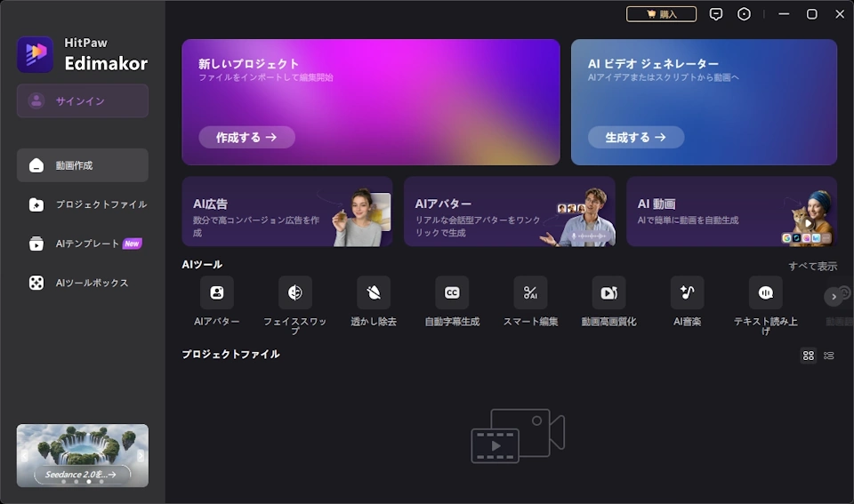The width and height of the screenshot is (854, 504).
Task: Open the feedback message icon in title bar
Action: click(x=715, y=14)
